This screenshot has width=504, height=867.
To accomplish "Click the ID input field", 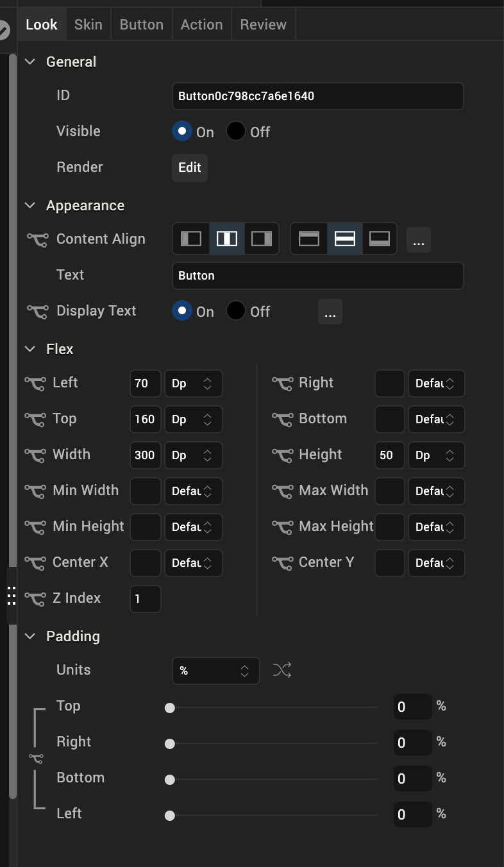I will (x=317, y=96).
